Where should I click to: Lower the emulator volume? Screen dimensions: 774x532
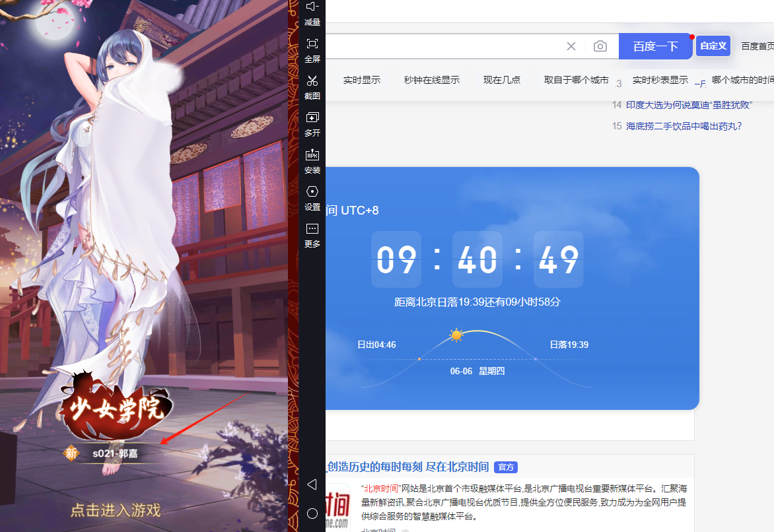312,13
